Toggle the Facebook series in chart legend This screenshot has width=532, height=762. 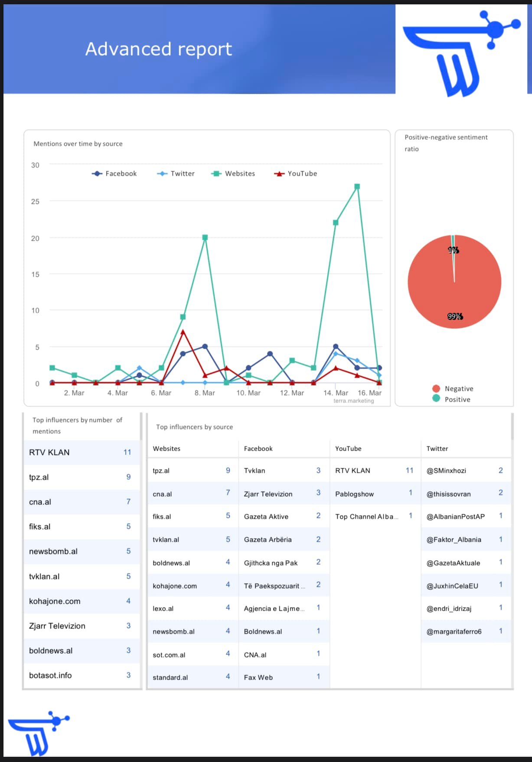pos(114,173)
